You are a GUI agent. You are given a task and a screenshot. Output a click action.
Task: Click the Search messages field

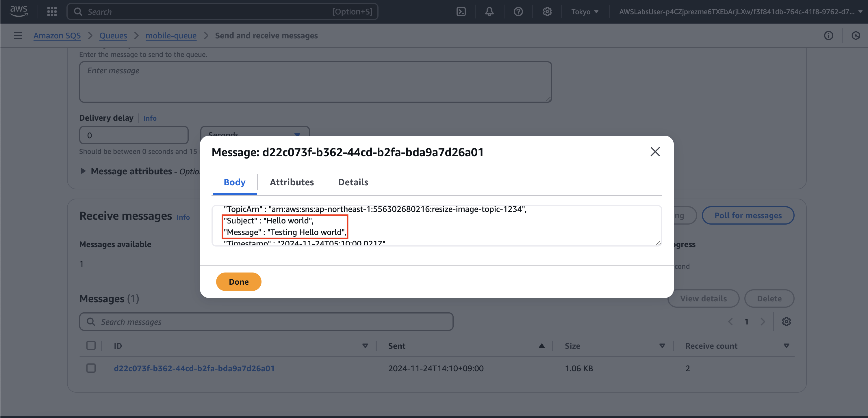click(x=266, y=322)
